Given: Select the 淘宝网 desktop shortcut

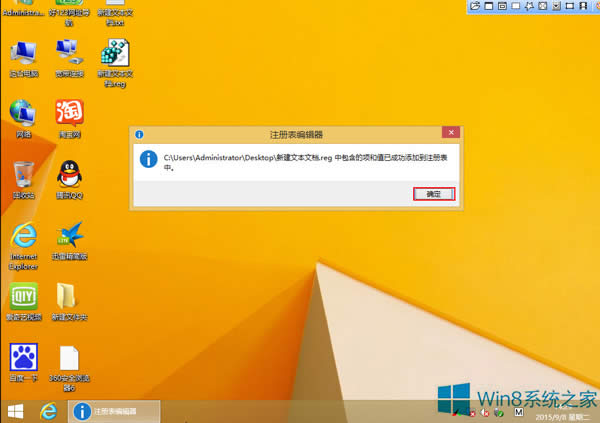Looking at the screenshot, I should click(x=69, y=119).
